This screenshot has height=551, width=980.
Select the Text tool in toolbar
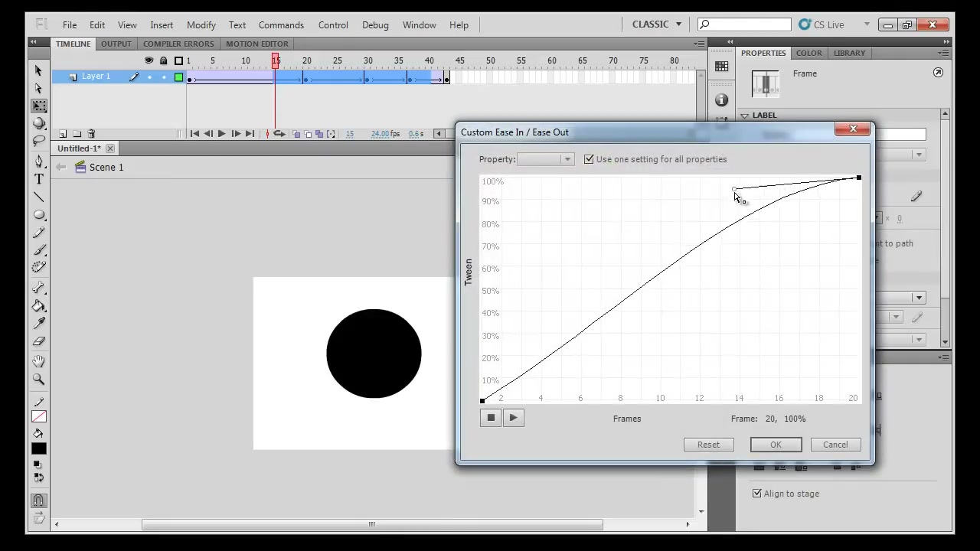39,179
